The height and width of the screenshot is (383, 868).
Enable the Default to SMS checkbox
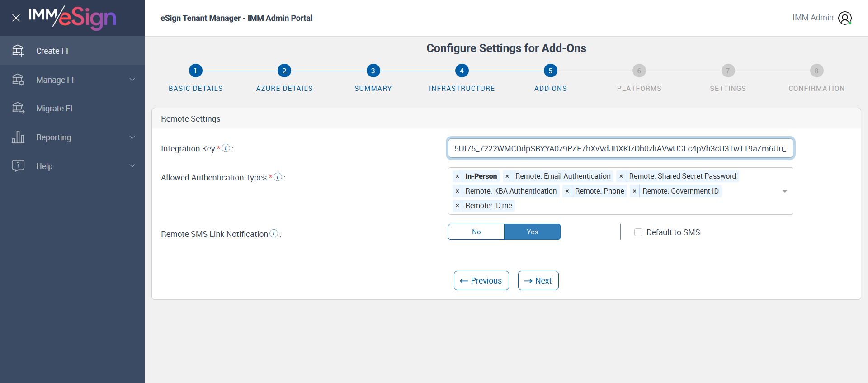638,232
